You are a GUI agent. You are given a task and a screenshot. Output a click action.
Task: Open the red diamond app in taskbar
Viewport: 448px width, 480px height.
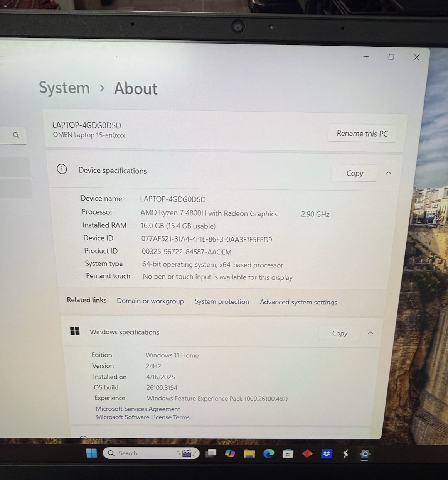coord(307,453)
